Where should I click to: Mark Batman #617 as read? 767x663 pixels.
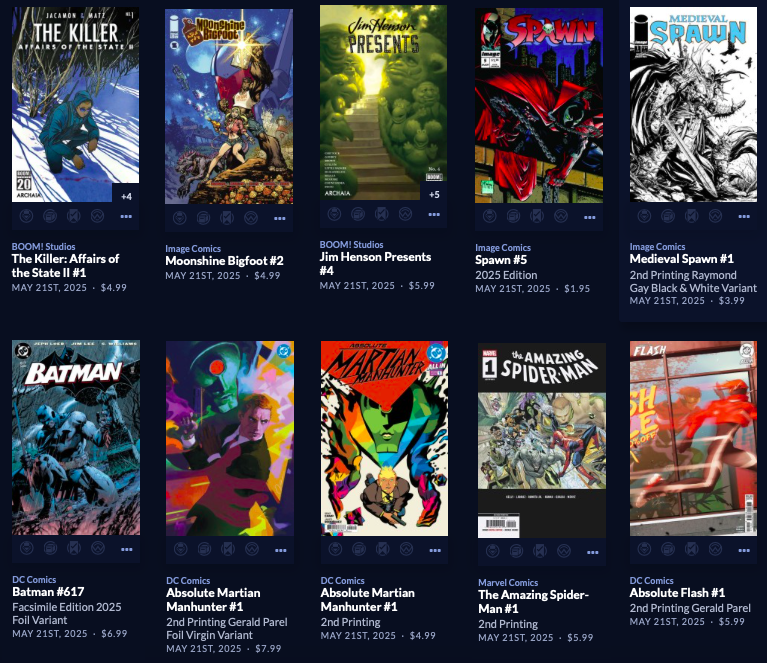74,549
